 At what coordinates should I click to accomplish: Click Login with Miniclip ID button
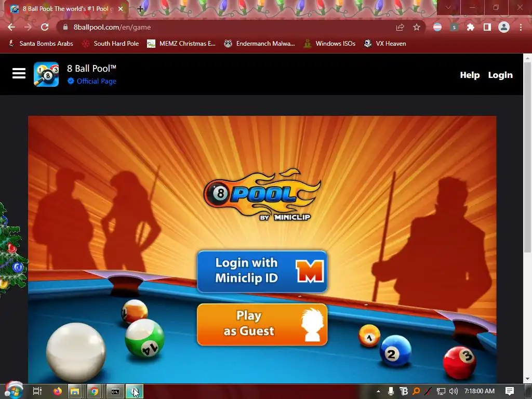[x=262, y=271]
